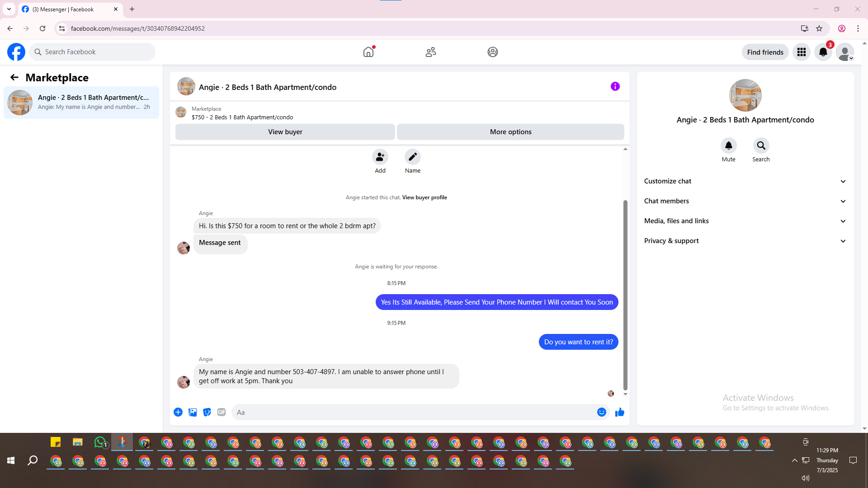Add people to the chat
This screenshot has height=488, width=868.
click(380, 157)
